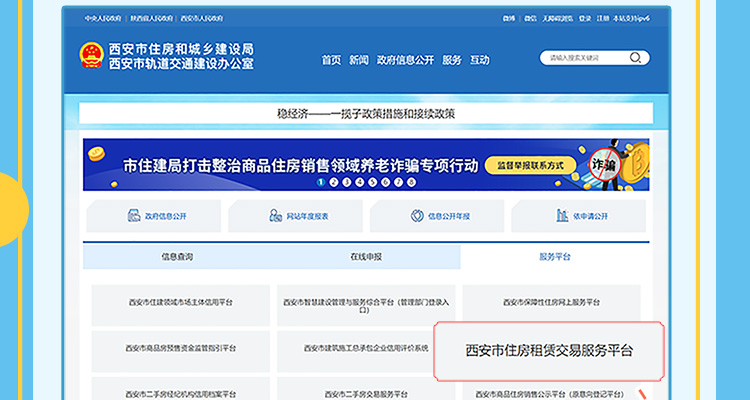Viewport: 750px width, 400px height.
Task: Open 依申请公开 tile icon
Action: (x=562, y=216)
